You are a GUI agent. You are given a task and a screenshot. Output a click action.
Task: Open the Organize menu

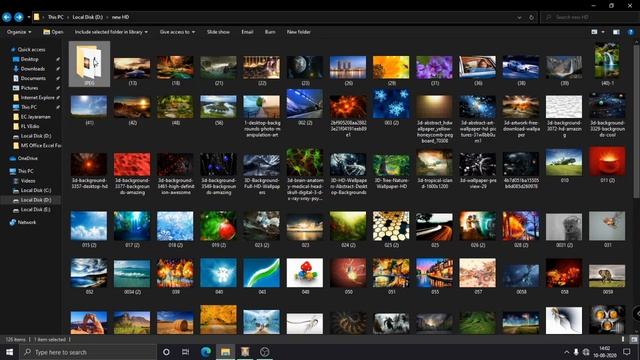tap(19, 32)
